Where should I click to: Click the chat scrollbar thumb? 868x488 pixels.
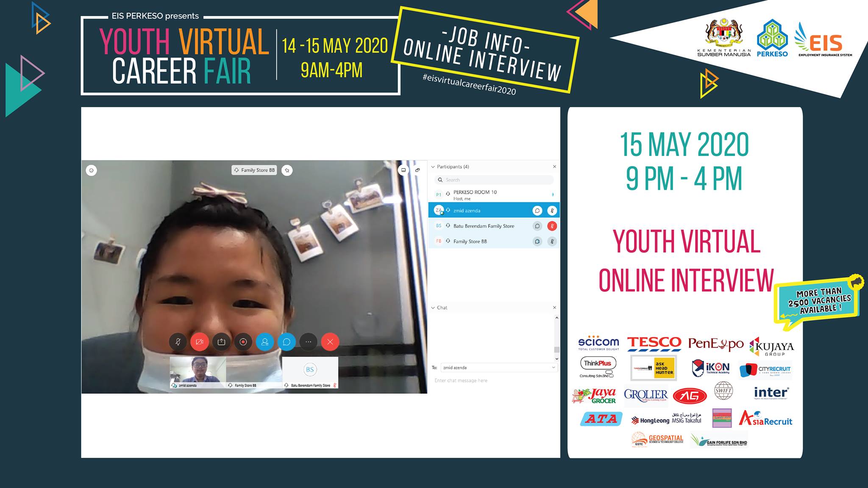(557, 349)
